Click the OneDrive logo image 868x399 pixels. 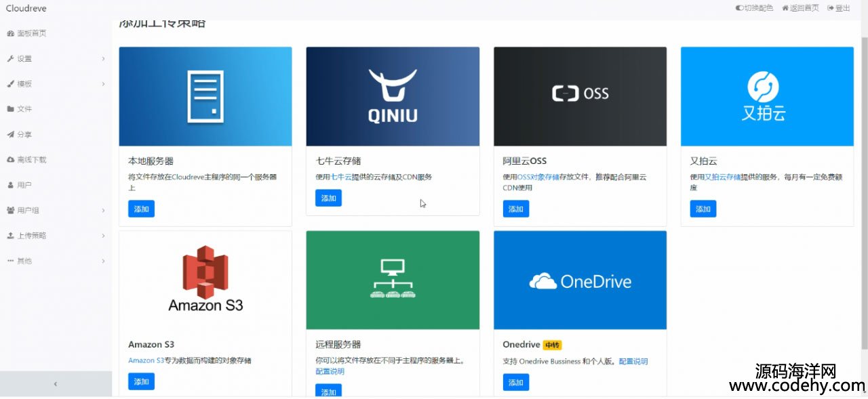580,280
